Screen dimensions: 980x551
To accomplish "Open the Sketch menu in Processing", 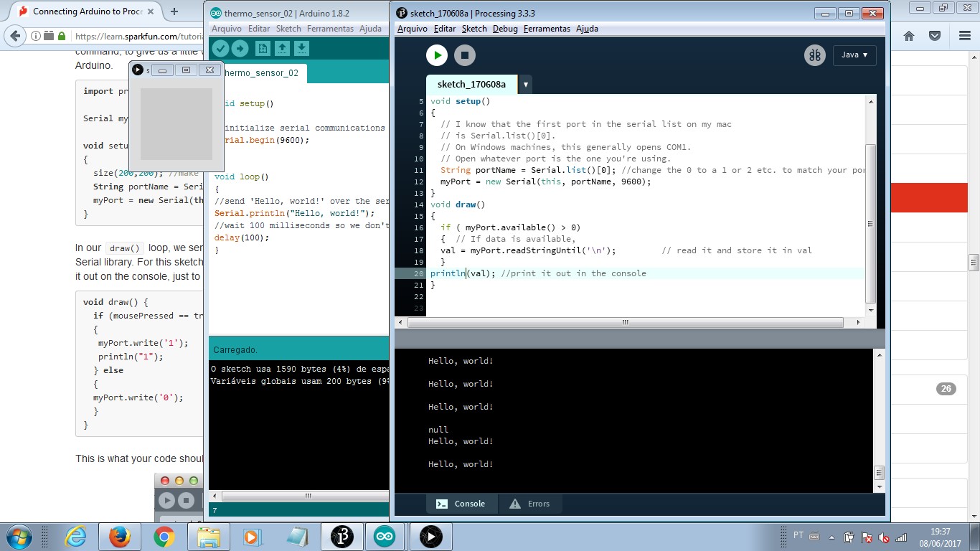I will click(474, 29).
